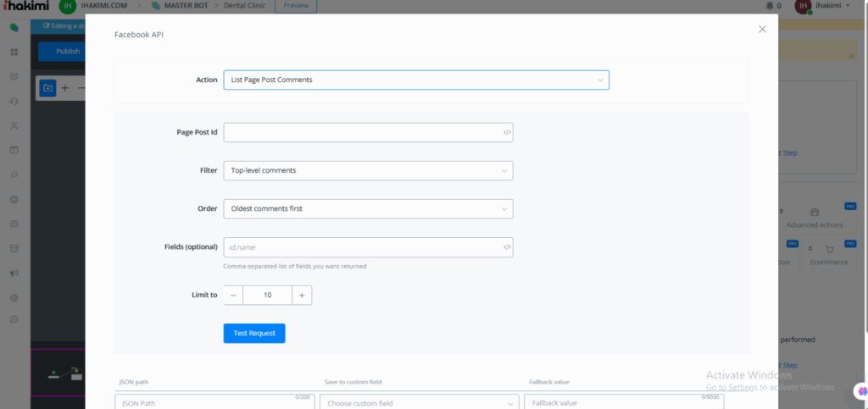Open the contacts person icon in sidebar
This screenshot has height=409, width=868.
(14, 126)
